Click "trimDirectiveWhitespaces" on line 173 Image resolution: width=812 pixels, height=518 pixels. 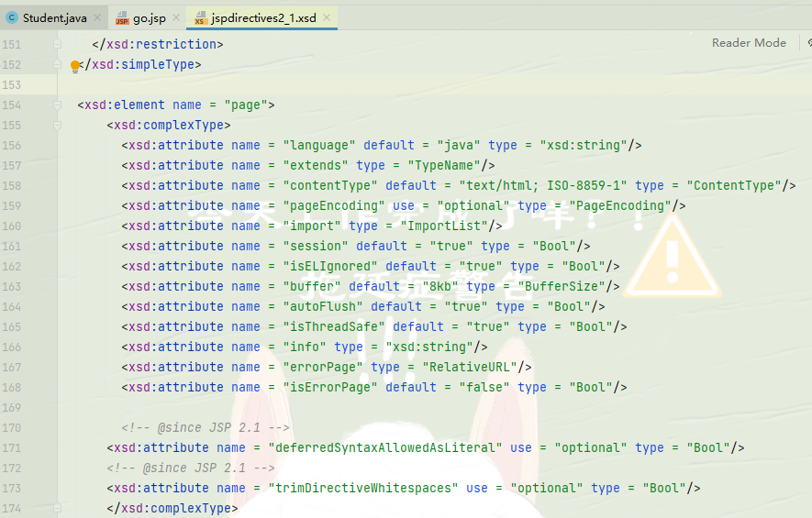[363, 489]
